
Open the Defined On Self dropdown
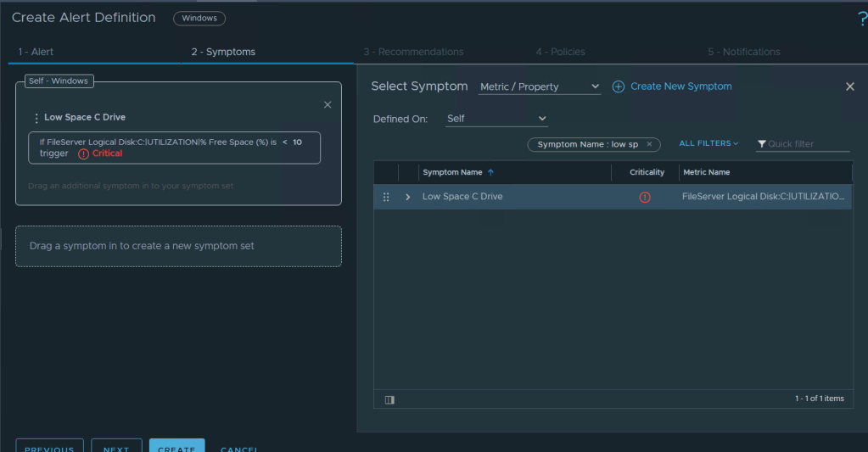[x=496, y=119]
